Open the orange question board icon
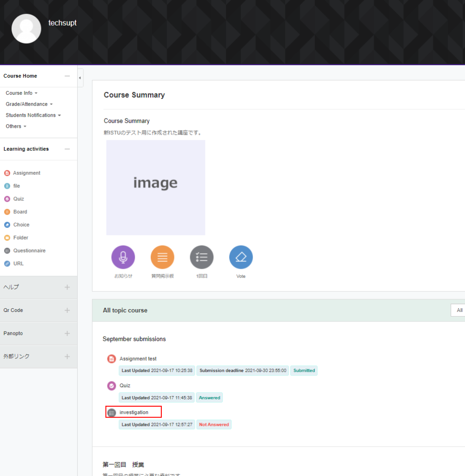This screenshot has width=465, height=476. coord(162,258)
